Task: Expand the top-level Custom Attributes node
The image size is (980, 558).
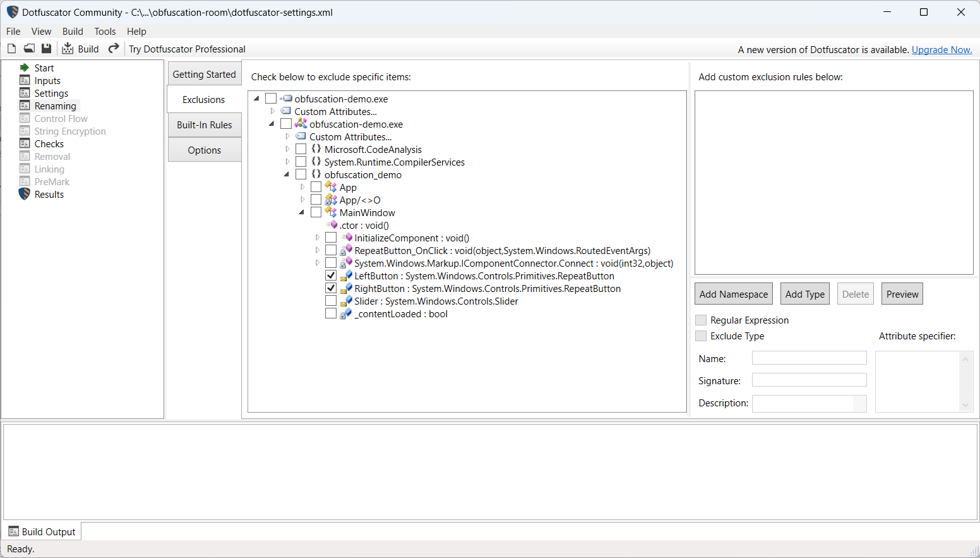Action: (x=272, y=111)
